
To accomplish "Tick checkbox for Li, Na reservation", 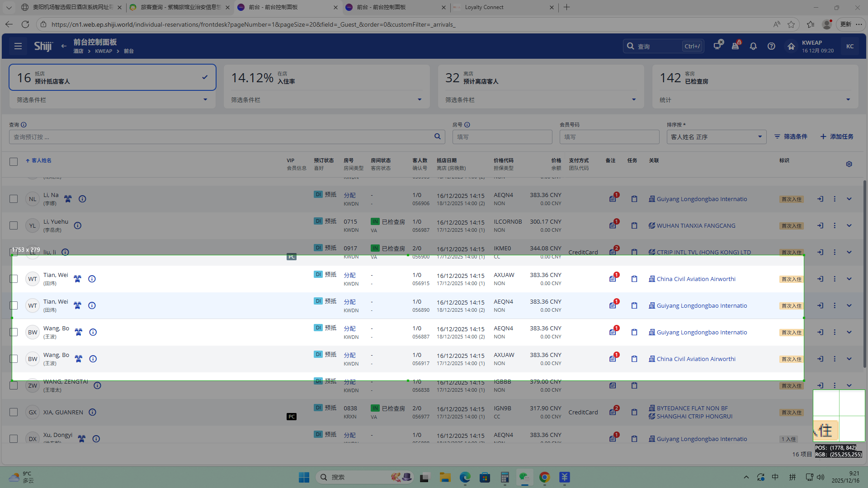I will [x=14, y=199].
